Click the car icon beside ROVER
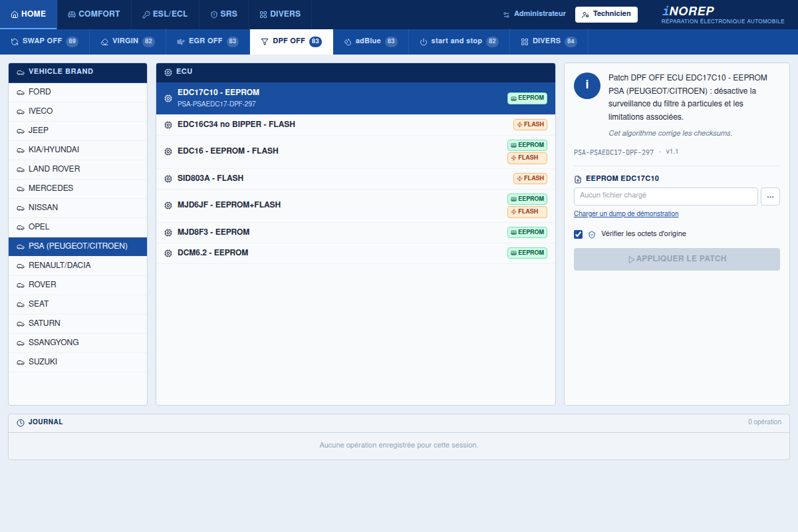The image size is (798, 532). click(20, 285)
